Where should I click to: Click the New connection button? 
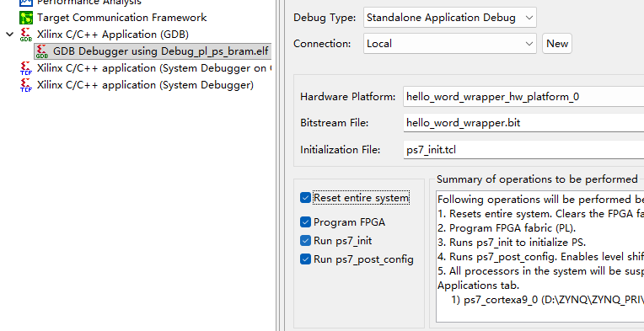pos(557,44)
